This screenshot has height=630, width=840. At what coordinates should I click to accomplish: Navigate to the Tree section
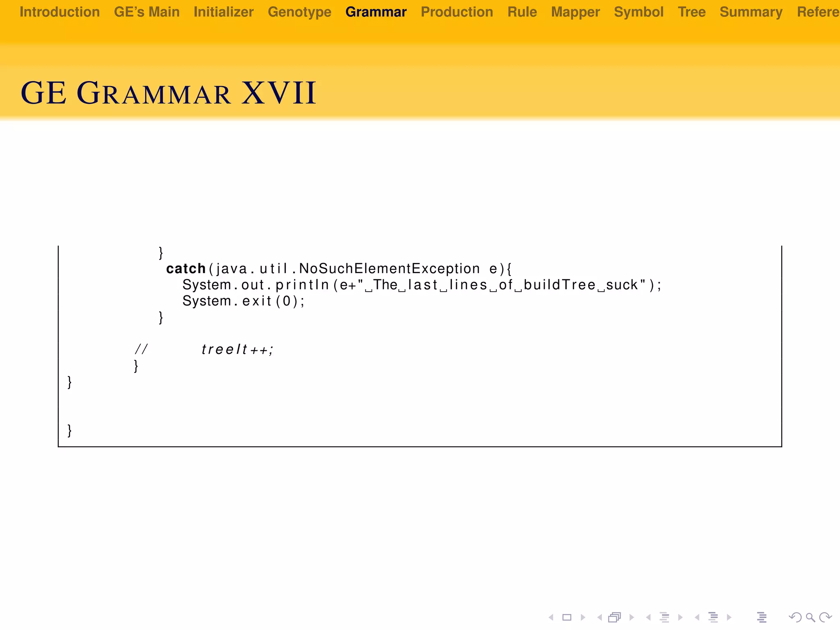coord(692,12)
